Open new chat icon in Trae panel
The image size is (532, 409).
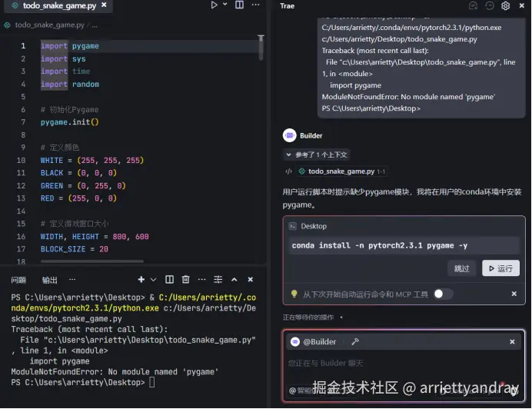473,6
